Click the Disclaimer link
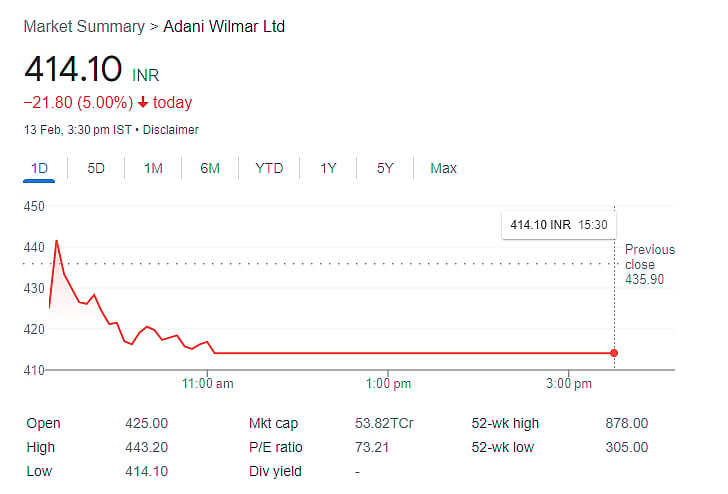 pos(170,130)
